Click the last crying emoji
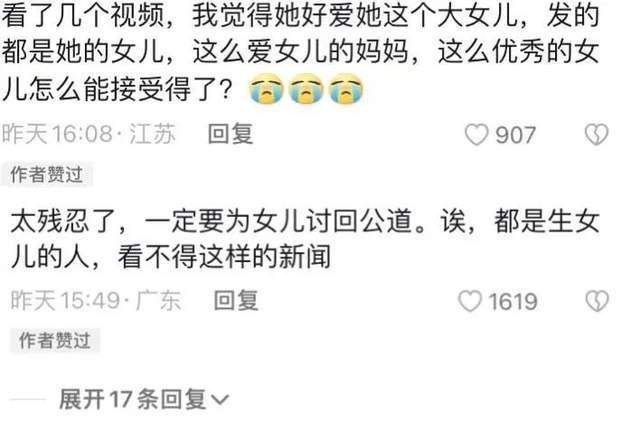The height and width of the screenshot is (434, 640). click(x=346, y=89)
